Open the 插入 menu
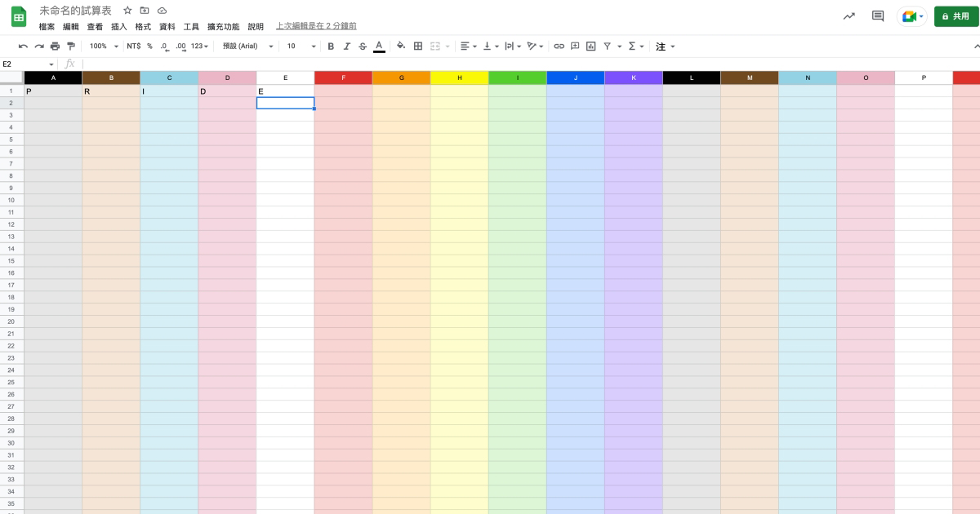The height and width of the screenshot is (514, 980). coord(119,27)
